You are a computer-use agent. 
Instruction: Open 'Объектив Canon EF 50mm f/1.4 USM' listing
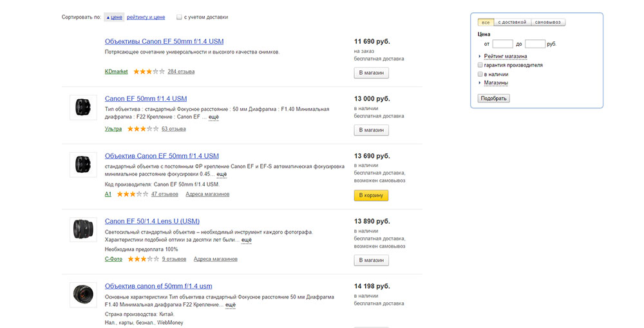pyautogui.click(x=162, y=156)
